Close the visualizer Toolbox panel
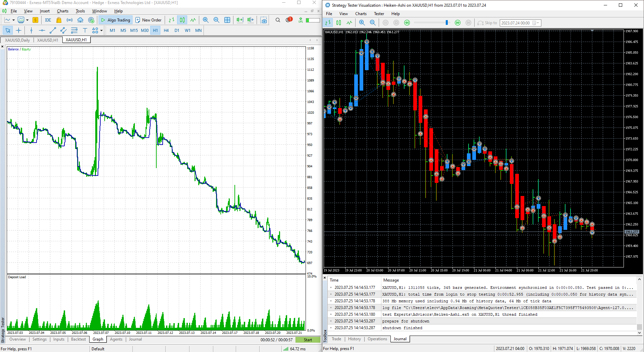644x352 pixels. pyautogui.click(x=325, y=278)
